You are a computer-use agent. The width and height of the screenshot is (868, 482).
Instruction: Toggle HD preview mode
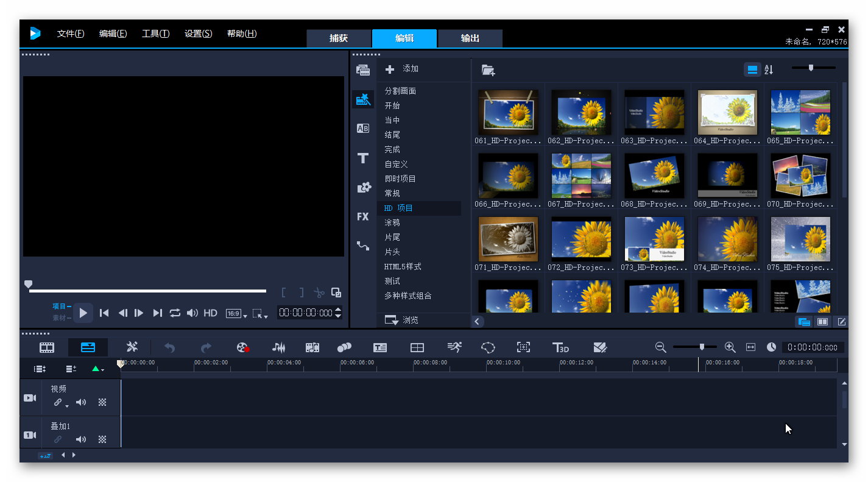pos(210,313)
